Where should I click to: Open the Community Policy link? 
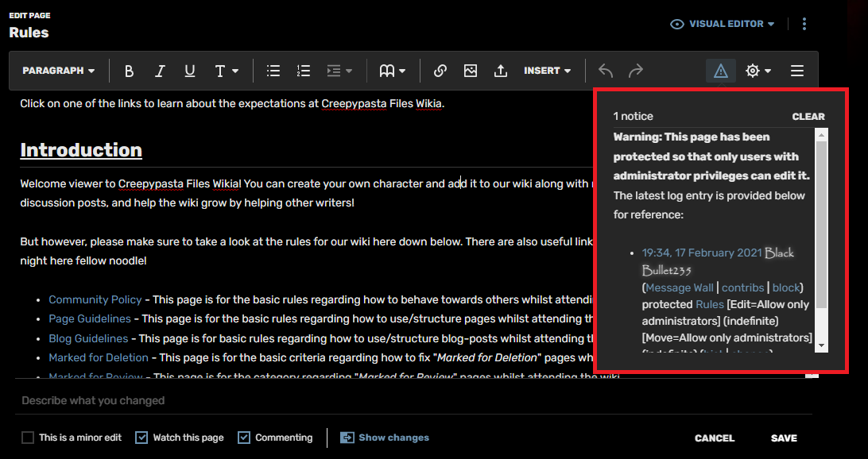pyautogui.click(x=95, y=299)
